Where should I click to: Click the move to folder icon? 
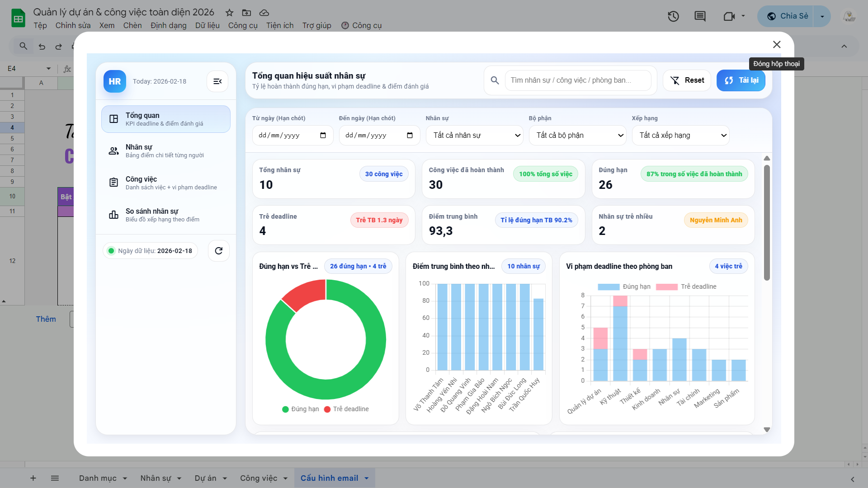246,13
